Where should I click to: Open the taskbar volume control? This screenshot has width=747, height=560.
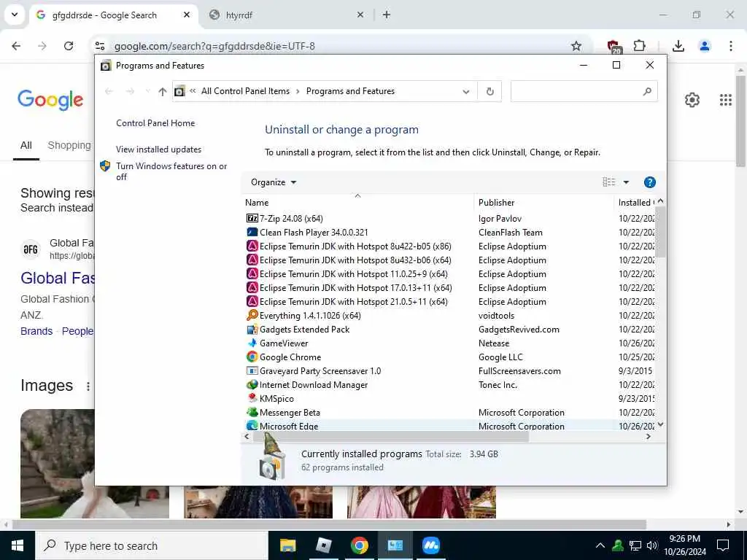coord(651,545)
